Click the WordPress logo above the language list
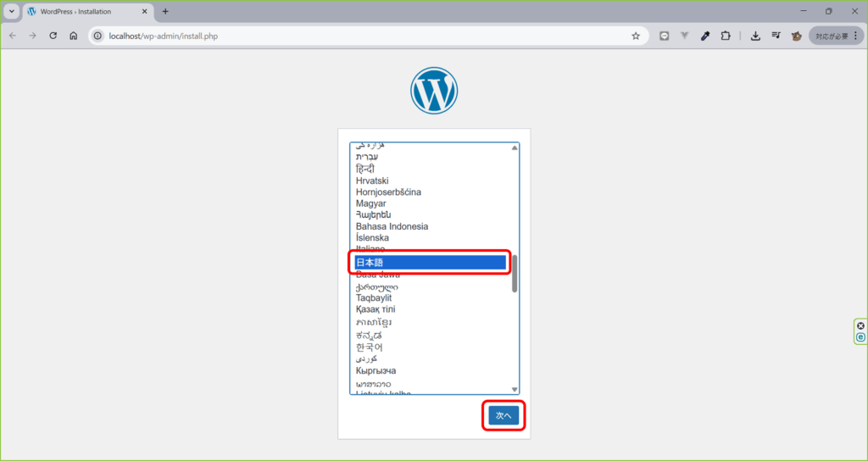This screenshot has height=461, width=868. pyautogui.click(x=434, y=91)
